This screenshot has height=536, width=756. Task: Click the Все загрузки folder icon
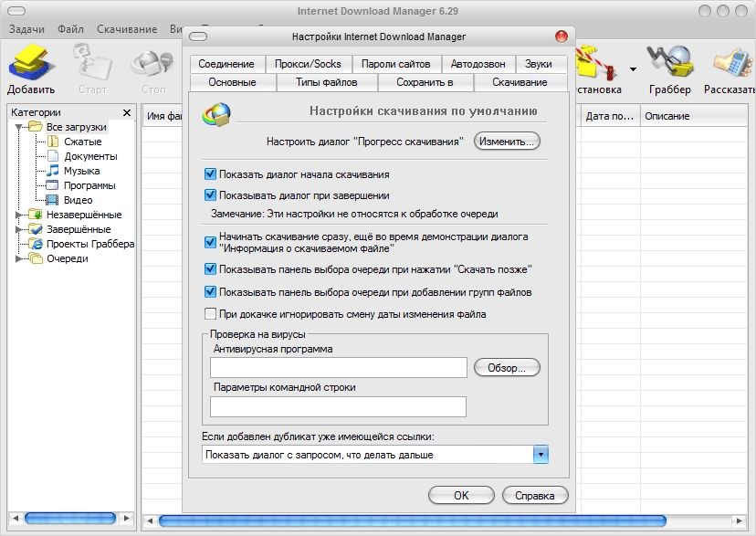point(36,127)
